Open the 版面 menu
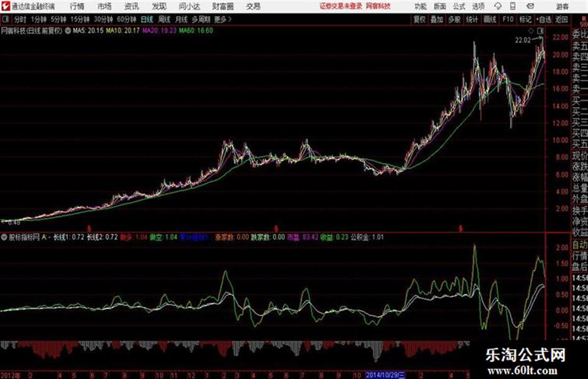 [x=440, y=6]
